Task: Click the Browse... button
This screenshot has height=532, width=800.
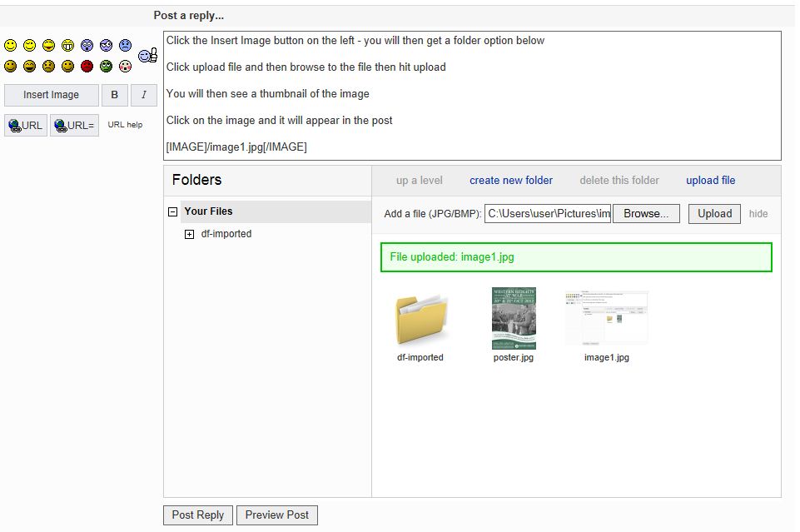Action: point(646,214)
